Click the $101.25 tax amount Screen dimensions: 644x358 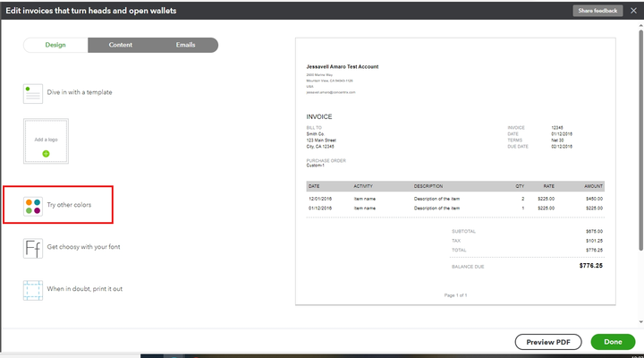click(x=594, y=241)
